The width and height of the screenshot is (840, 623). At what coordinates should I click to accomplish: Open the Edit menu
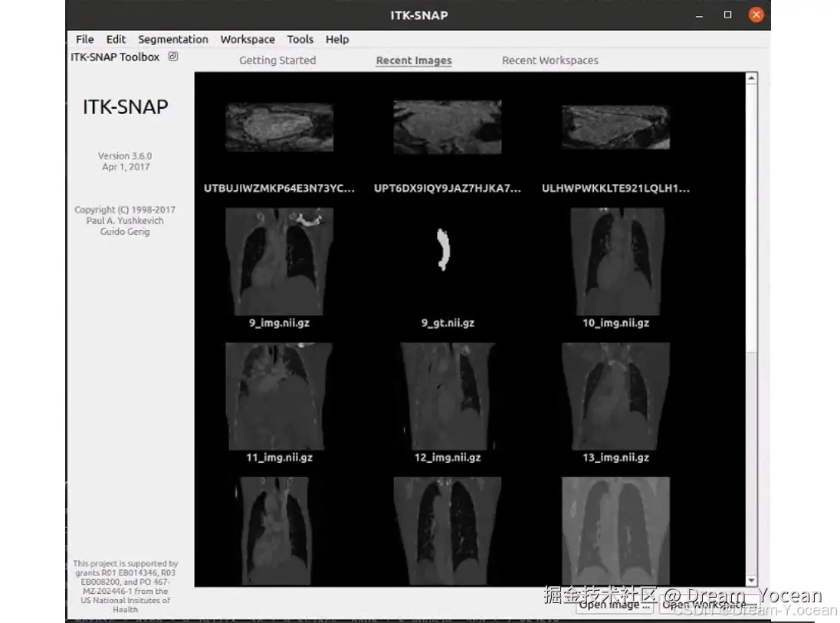[116, 39]
